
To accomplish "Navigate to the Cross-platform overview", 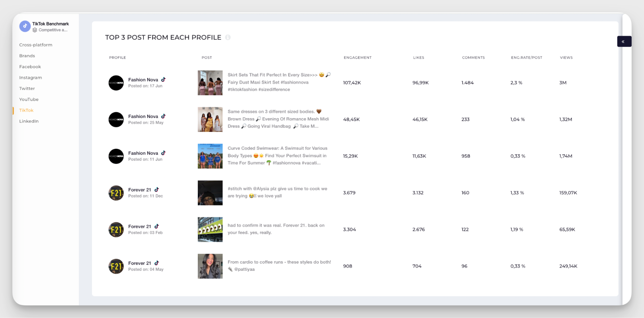I will [x=36, y=44].
